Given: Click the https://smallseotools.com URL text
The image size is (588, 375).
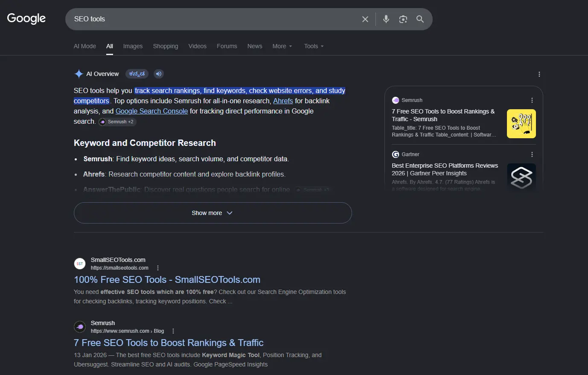Looking at the screenshot, I should point(119,268).
